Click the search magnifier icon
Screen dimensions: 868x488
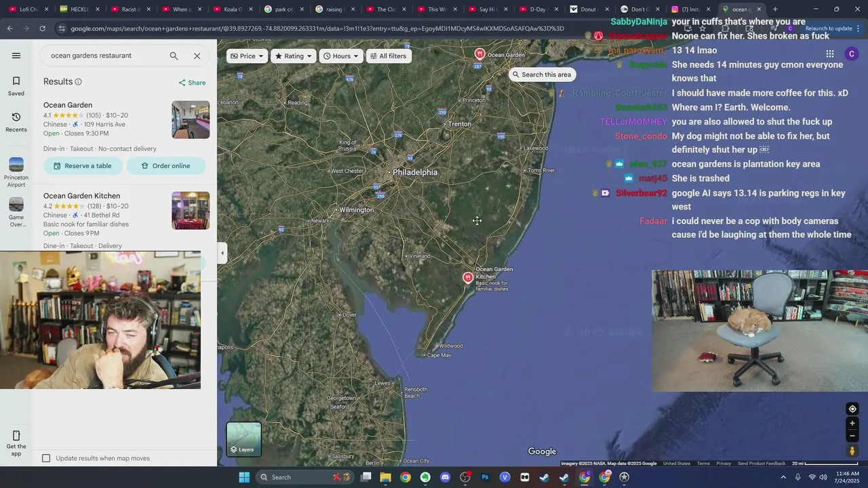click(174, 56)
